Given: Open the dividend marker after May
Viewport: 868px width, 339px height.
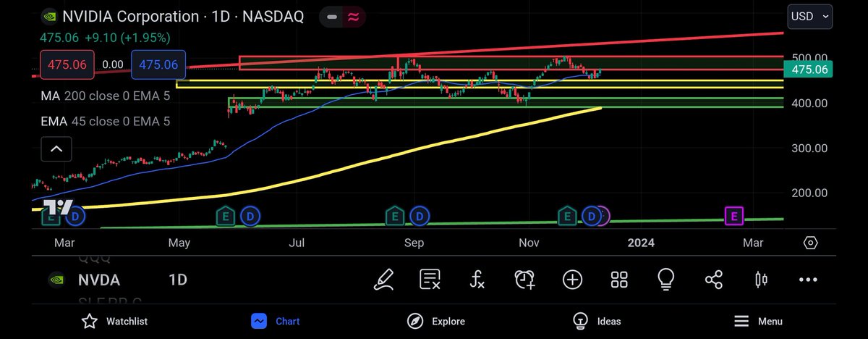Looking at the screenshot, I should (x=250, y=215).
